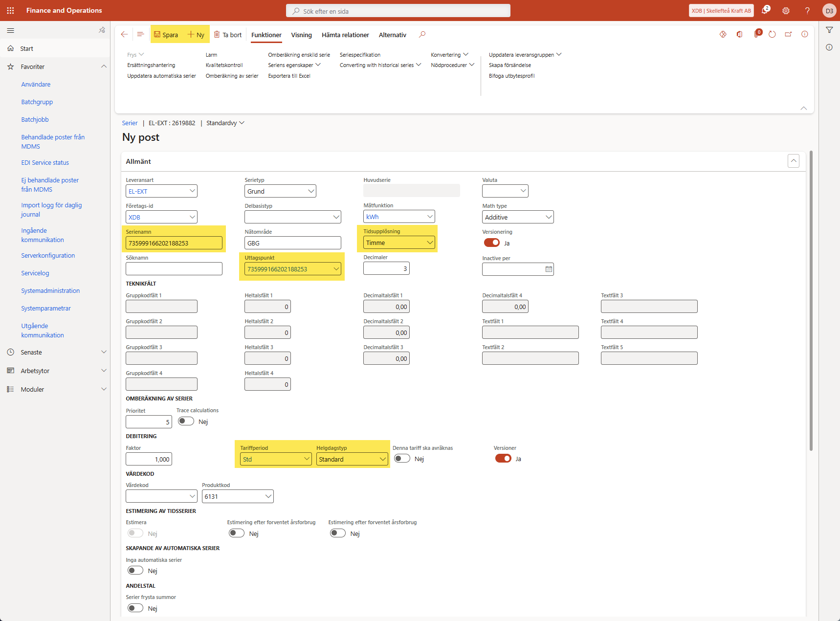This screenshot has height=621, width=840.
Task: Open the Hämta relationer tab
Action: tap(345, 35)
